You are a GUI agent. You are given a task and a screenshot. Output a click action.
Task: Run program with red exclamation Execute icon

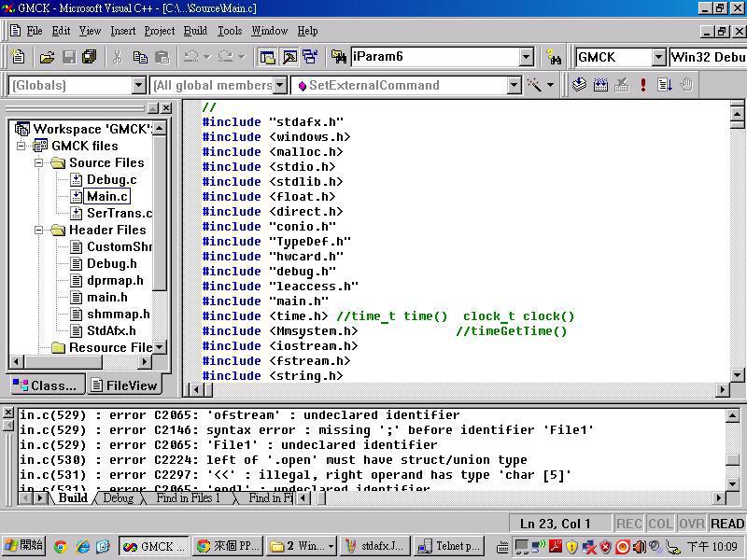click(643, 85)
